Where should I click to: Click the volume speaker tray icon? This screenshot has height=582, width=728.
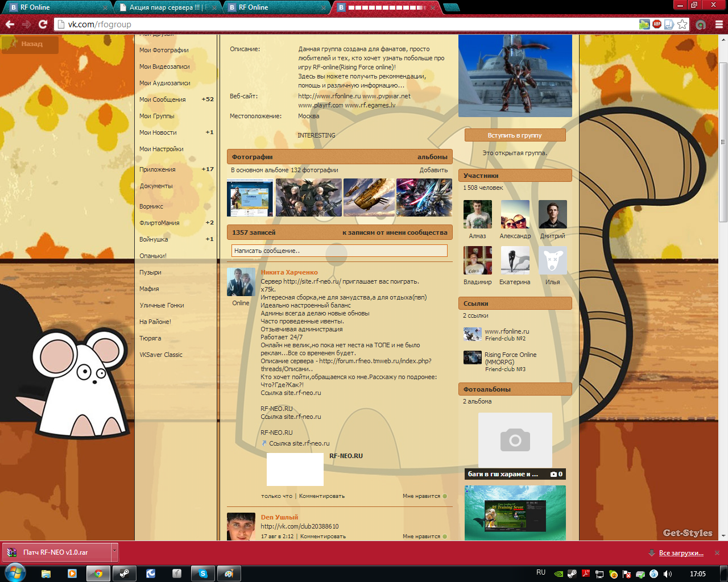click(667, 574)
